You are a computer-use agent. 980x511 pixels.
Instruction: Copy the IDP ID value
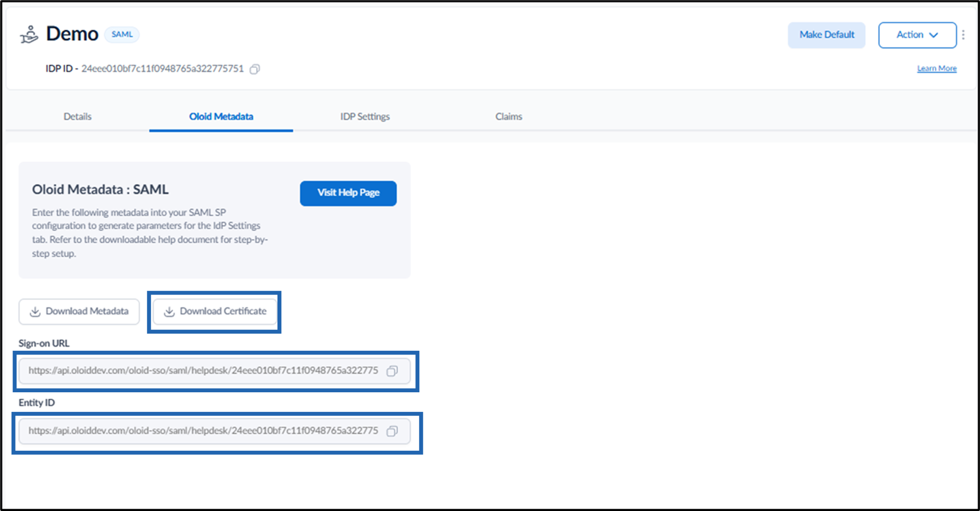tap(255, 69)
